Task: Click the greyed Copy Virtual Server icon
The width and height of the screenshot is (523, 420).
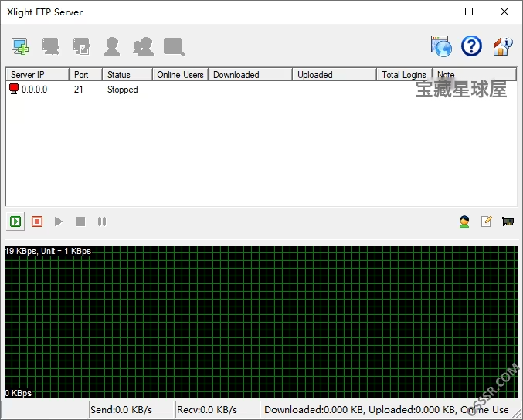Action: click(81, 46)
